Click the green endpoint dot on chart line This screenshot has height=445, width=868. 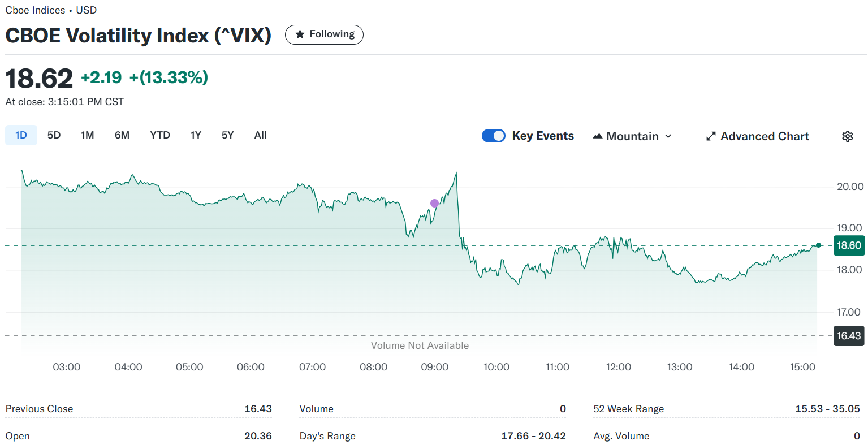[818, 245]
